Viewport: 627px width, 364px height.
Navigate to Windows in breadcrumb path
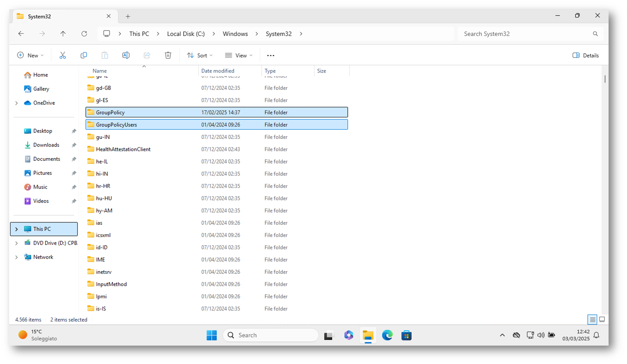235,34
